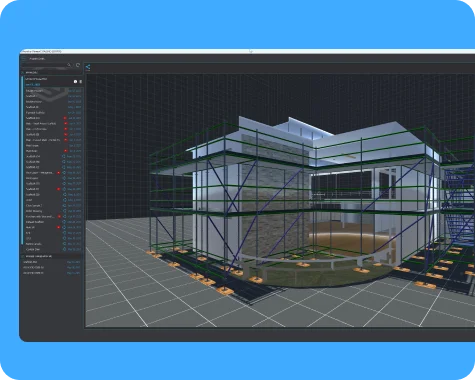Select the first entry under the highlighted project header
The image size is (475, 380).
coord(53,91)
